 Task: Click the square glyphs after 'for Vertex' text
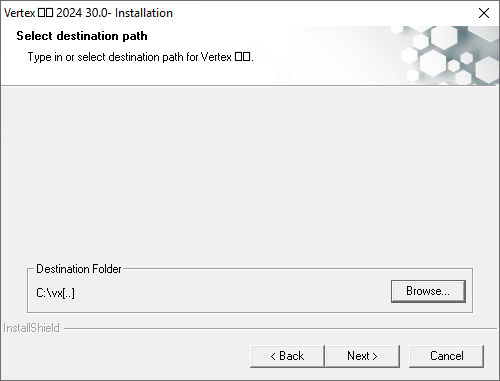(x=242, y=57)
